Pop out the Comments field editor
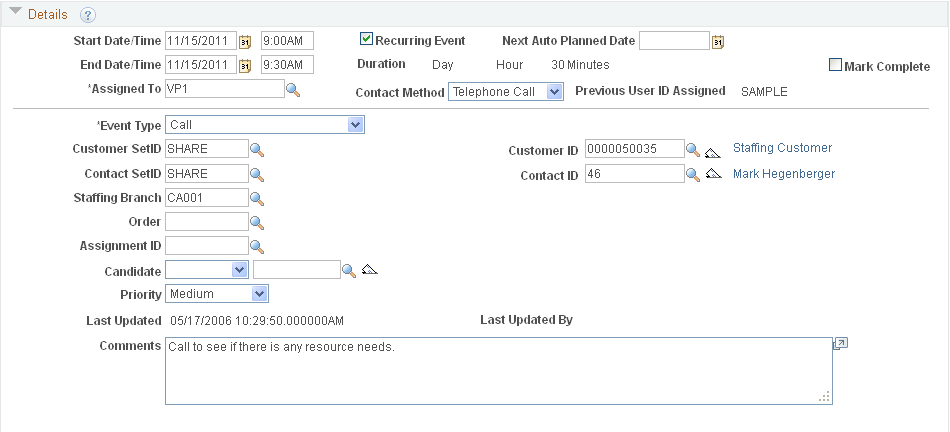The width and height of the screenshot is (950, 432). (x=840, y=344)
